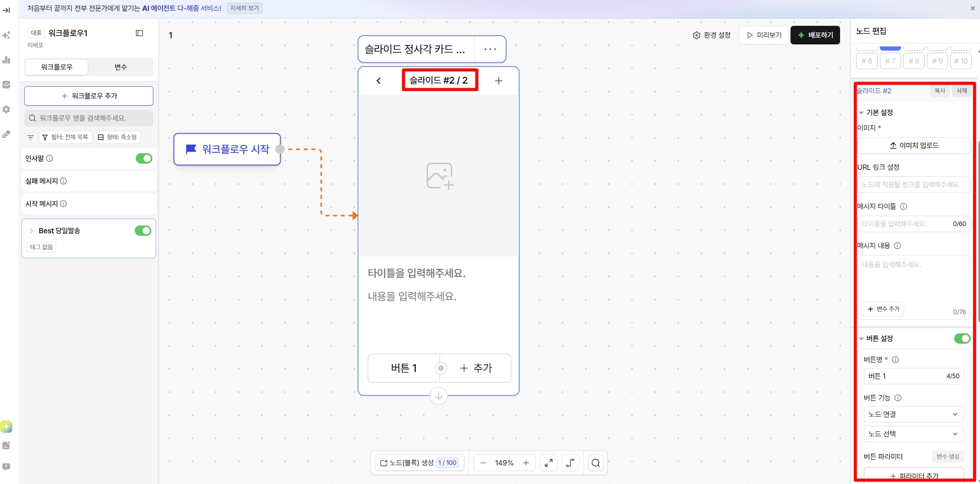Viewport: 980px width, 484px height.
Task: Open the 노드 연결 dropdown
Action: tap(913, 414)
